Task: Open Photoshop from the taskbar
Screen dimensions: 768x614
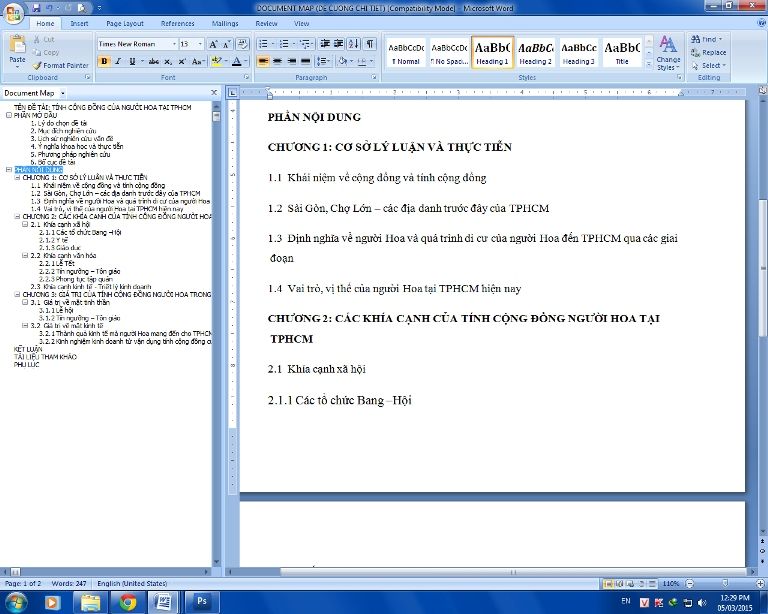Action: [x=200, y=601]
